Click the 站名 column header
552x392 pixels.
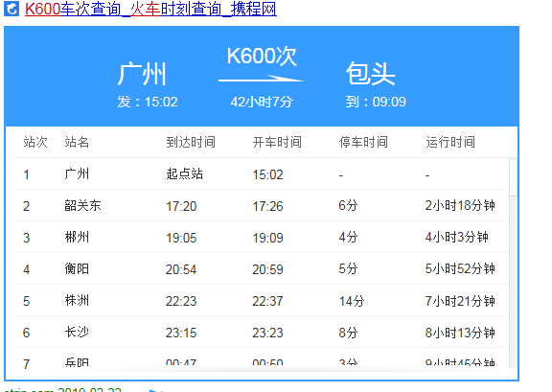[x=77, y=142]
